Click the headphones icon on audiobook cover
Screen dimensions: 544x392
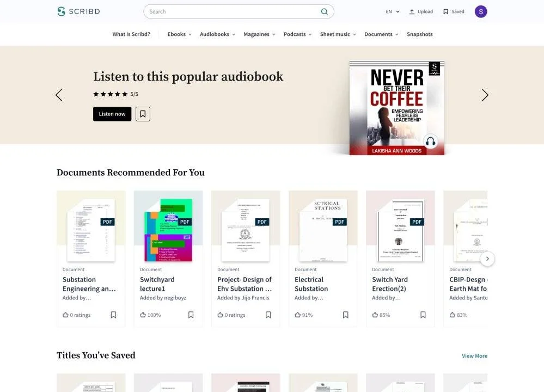coord(431,142)
